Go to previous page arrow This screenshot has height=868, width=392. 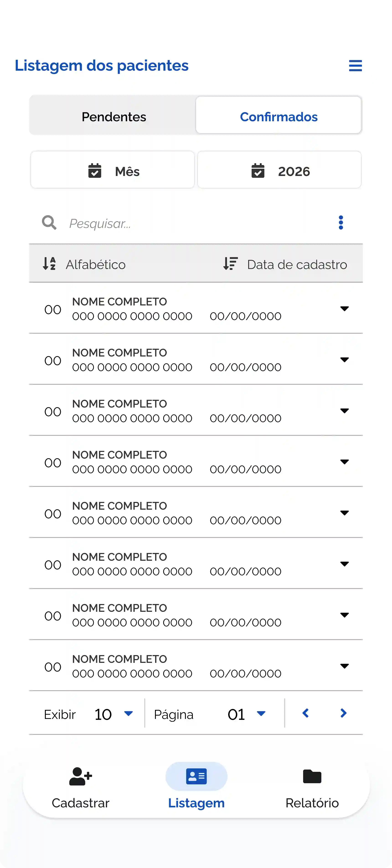click(x=305, y=713)
